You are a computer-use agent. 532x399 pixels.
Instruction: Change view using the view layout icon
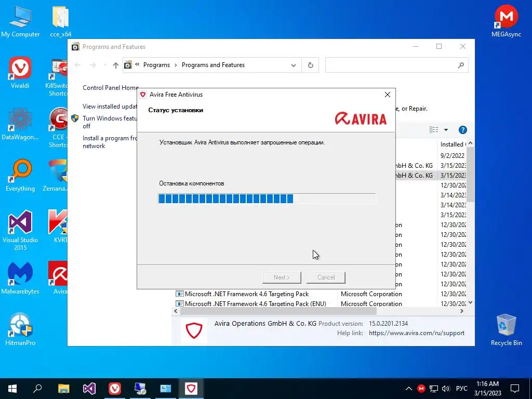tap(434, 129)
